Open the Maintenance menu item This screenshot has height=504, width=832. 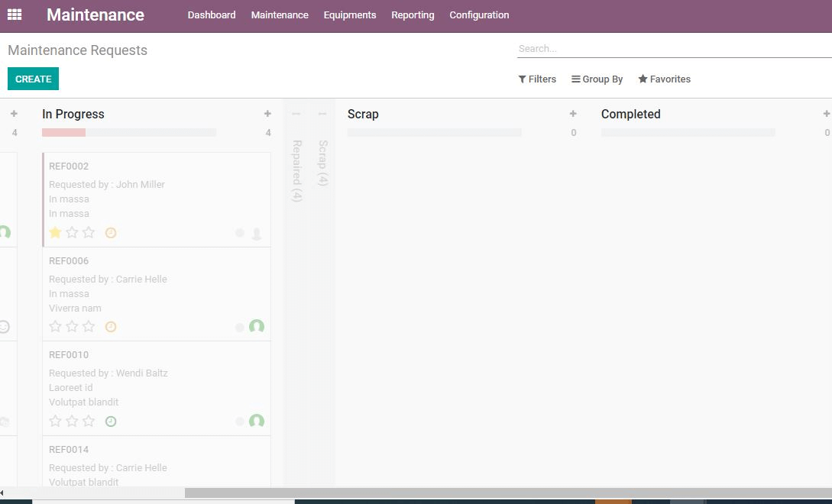tap(280, 15)
